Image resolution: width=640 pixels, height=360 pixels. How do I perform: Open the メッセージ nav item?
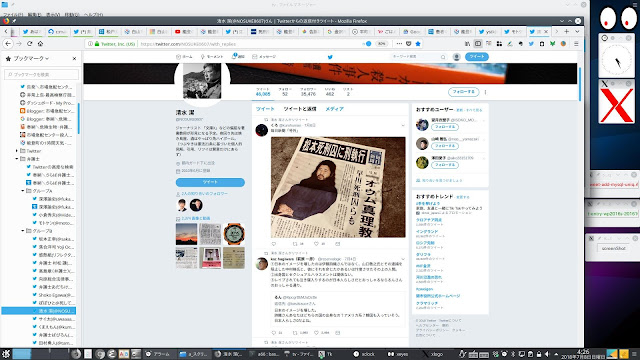(264, 57)
